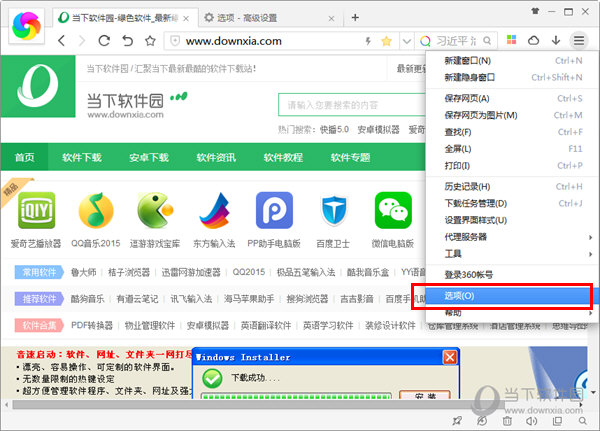Screen dimensions: 600x431
Task: Open the address bar dropdown arrow
Action: pyautogui.click(x=407, y=41)
